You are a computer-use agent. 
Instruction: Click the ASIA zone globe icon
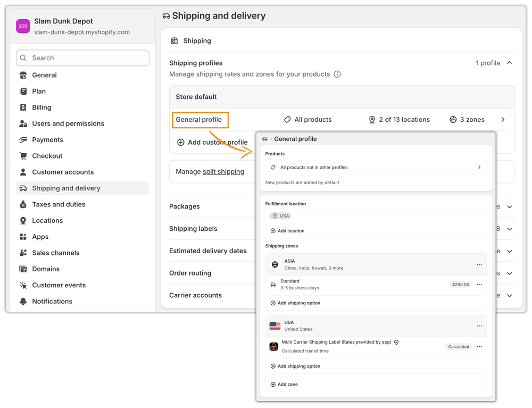click(275, 264)
